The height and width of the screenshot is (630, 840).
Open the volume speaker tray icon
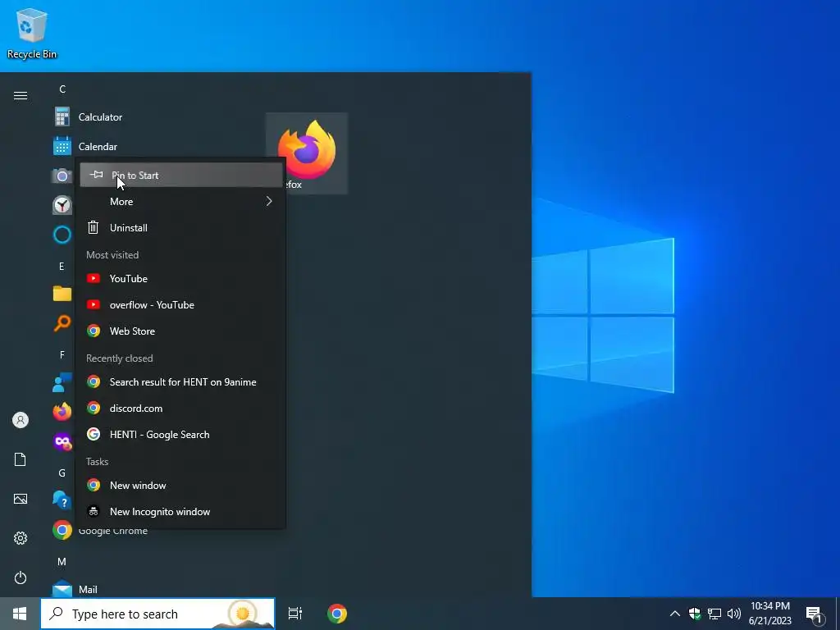pos(734,614)
